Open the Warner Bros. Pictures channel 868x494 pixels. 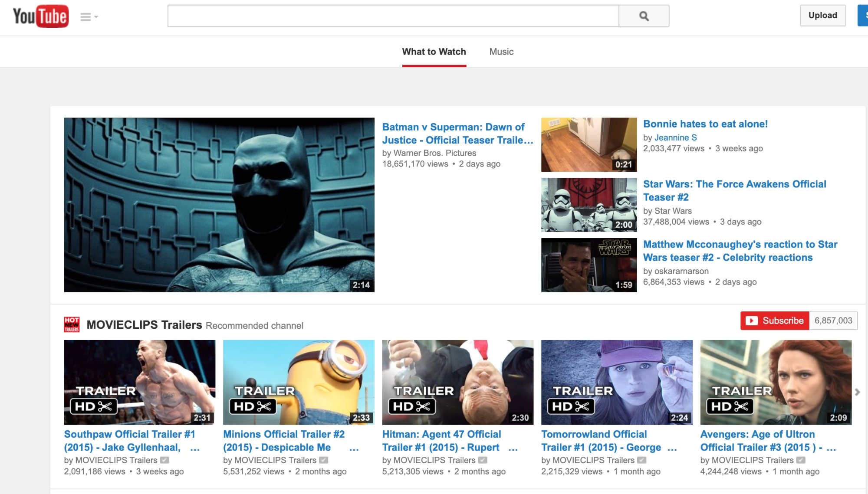pos(434,153)
